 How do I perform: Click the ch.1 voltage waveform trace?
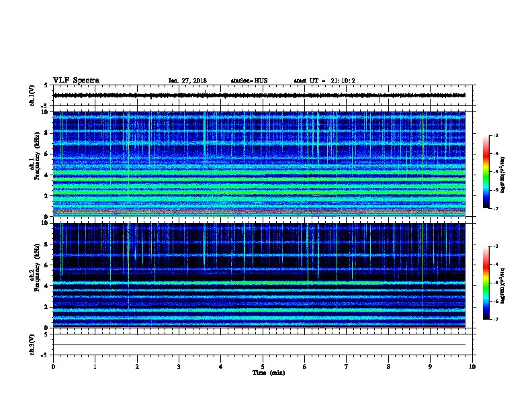pyautogui.click(x=259, y=95)
